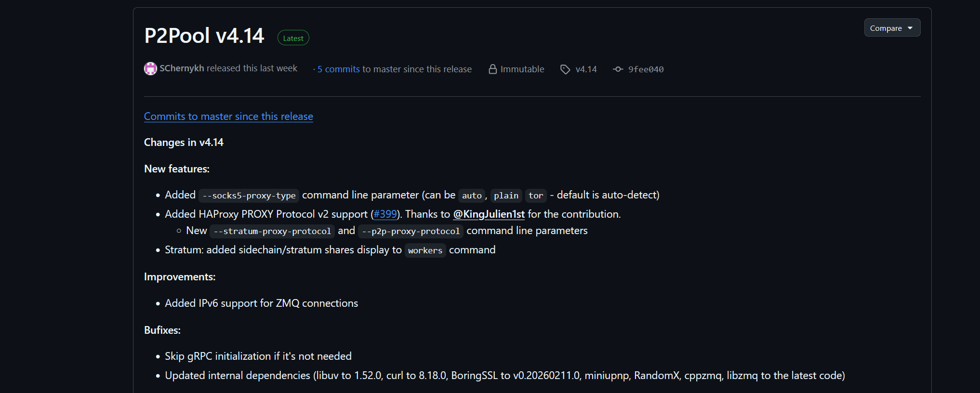
Task: Click the --p2p-proxy-protocol code text
Action: [x=411, y=231]
